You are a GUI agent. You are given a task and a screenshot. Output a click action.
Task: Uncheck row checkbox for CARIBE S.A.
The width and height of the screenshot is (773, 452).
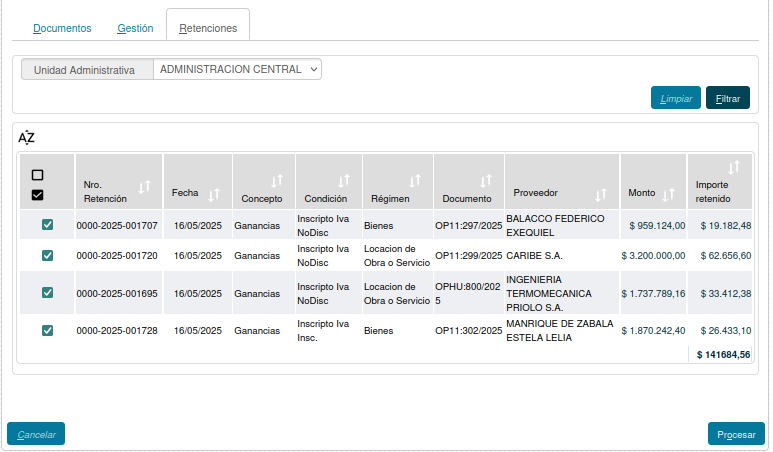pos(47,256)
